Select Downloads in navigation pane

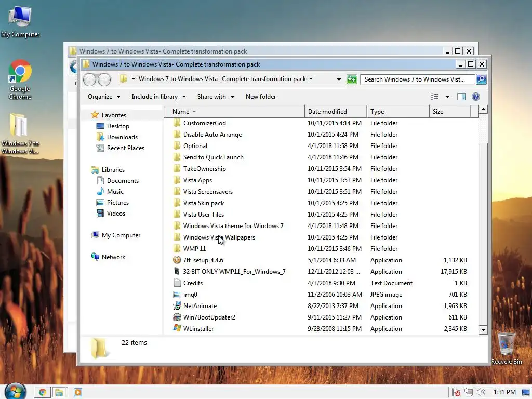(x=122, y=137)
